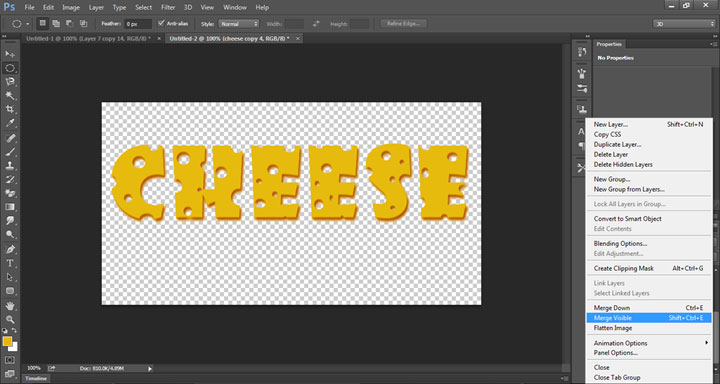Click the status bar share icon
The height and width of the screenshot is (384, 720).
[52, 368]
